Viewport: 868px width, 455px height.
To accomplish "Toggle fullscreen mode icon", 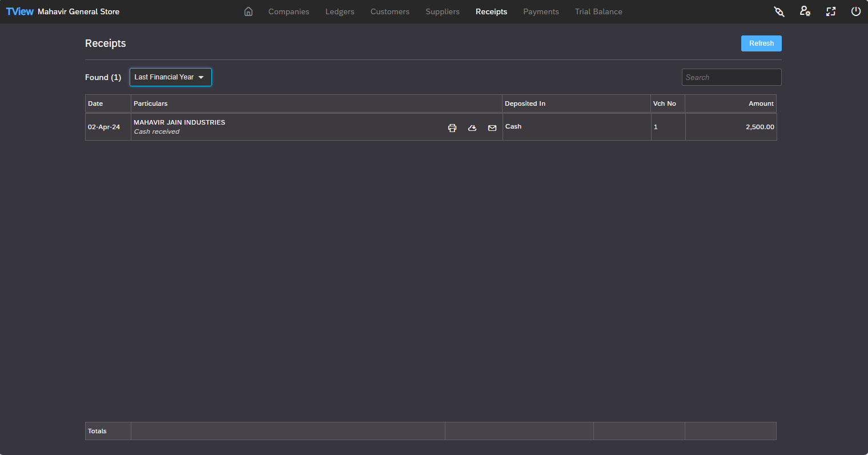I will (831, 11).
